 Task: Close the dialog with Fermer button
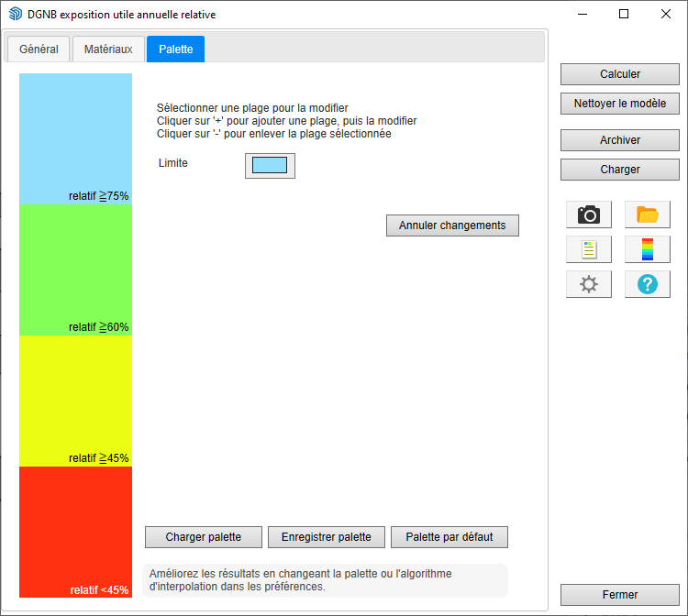(619, 595)
